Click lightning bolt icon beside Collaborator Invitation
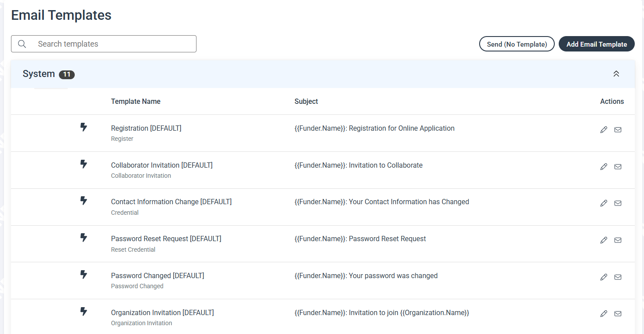The height and width of the screenshot is (334, 644). [84, 164]
